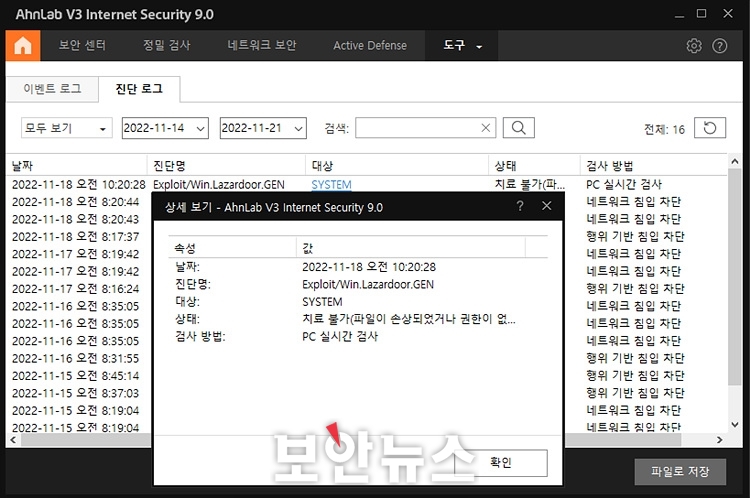Click the 속성 column header in dialog
This screenshot has width=750, height=498.
click(232, 248)
